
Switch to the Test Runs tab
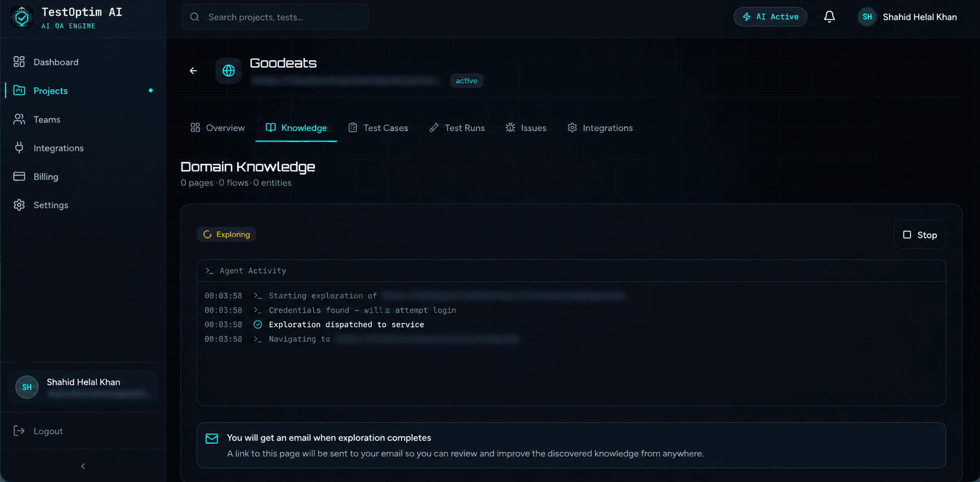457,128
